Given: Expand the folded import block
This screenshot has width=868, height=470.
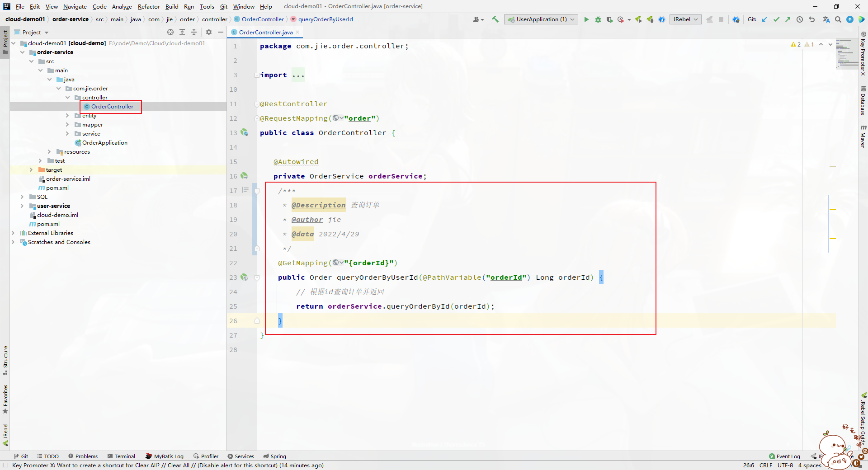Looking at the screenshot, I should tap(256, 75).
